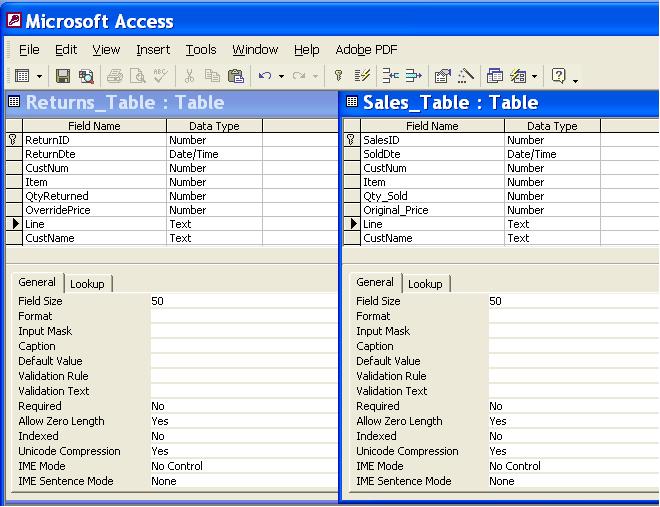The image size is (660, 507).
Task: Open the Adobe PDF menu
Action: [366, 50]
